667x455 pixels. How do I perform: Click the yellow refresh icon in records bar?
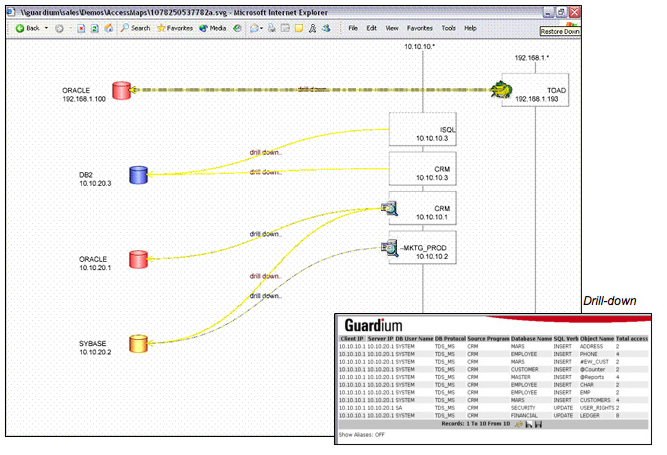(519, 424)
